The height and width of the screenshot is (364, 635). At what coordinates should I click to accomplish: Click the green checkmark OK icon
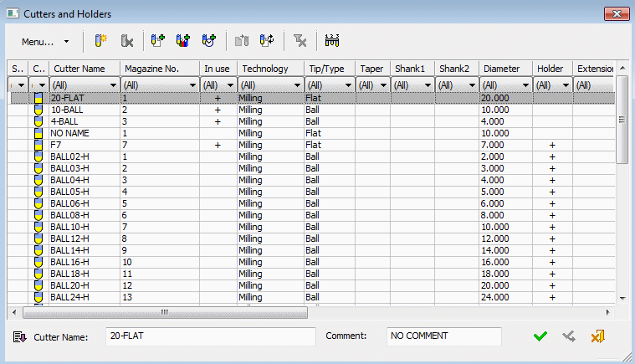coord(540,336)
